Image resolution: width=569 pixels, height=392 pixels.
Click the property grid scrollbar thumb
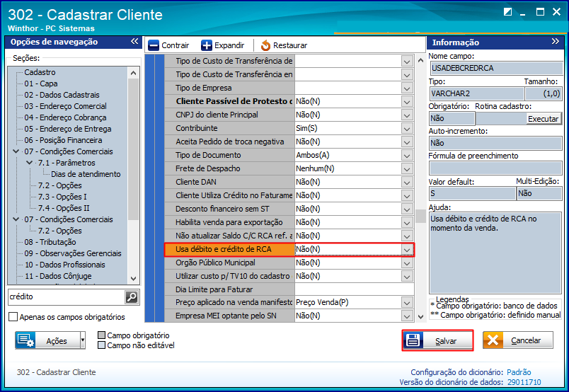pos(420,217)
